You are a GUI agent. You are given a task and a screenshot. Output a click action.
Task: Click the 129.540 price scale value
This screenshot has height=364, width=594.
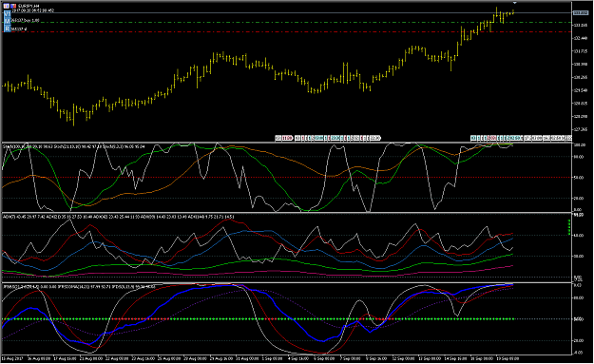[x=581, y=90]
